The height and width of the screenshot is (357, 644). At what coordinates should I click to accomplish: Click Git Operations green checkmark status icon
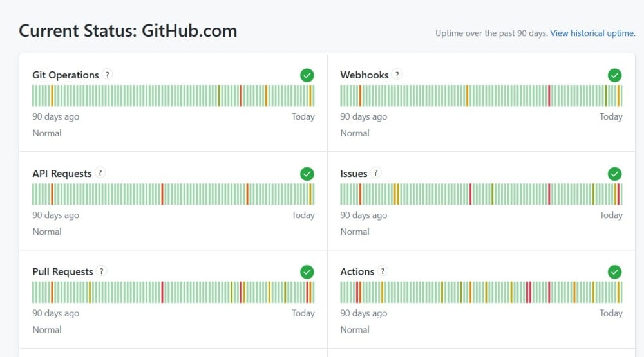(307, 75)
